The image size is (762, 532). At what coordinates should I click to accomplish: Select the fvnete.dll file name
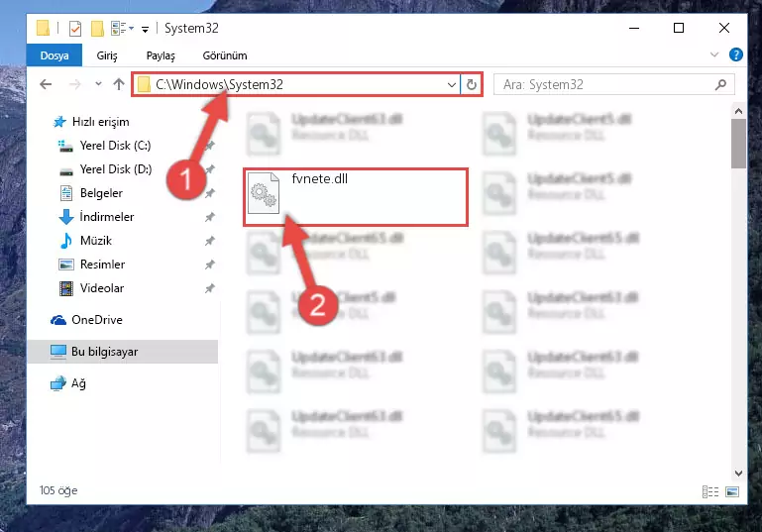tap(320, 178)
